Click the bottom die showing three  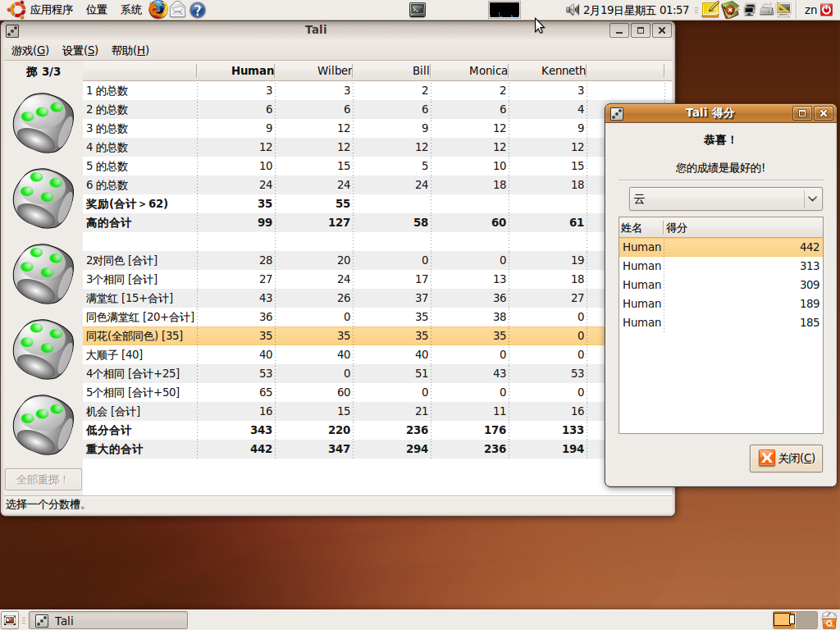point(43,425)
